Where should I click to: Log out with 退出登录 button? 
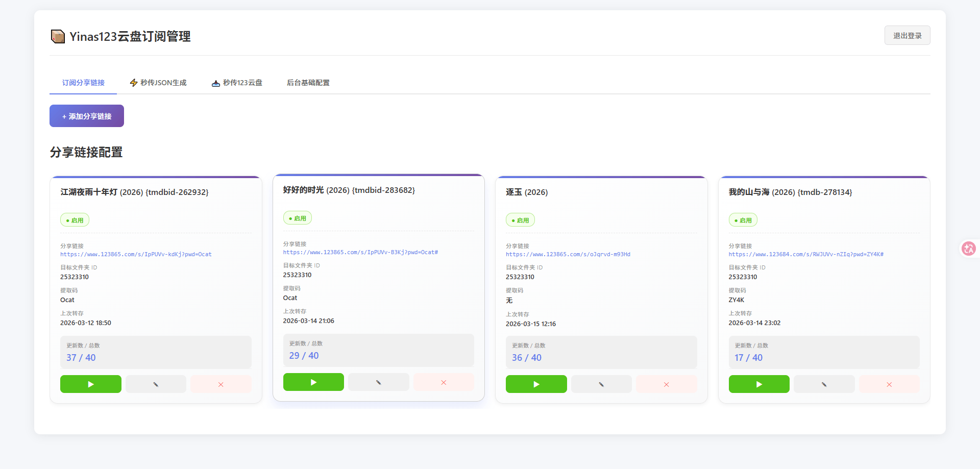tap(907, 36)
